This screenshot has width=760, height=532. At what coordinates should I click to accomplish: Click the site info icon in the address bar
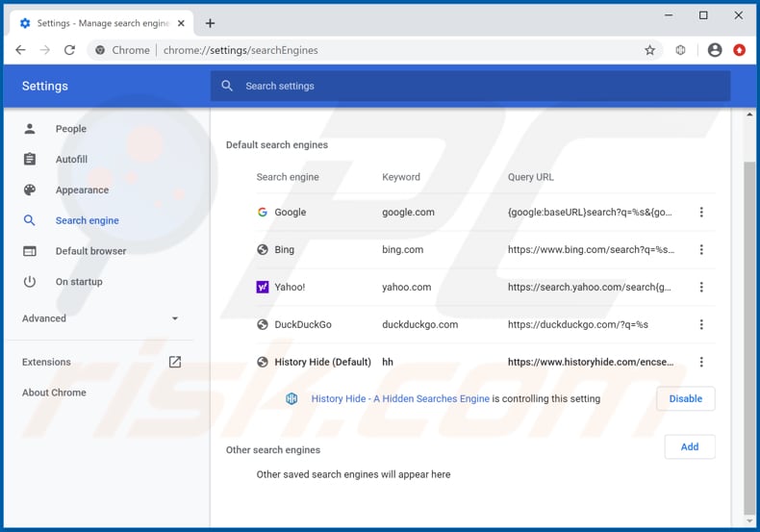coord(100,50)
